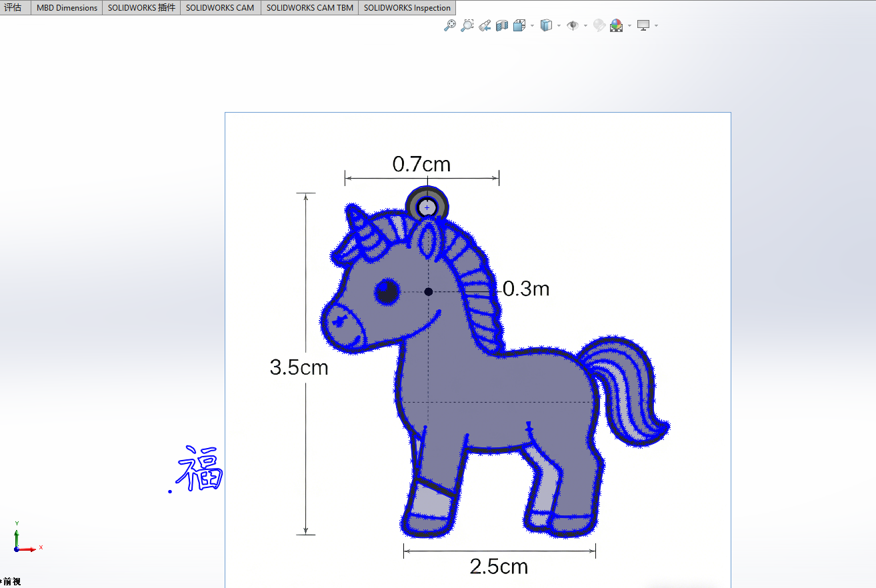Click the XY coordinate triad

pos(27,538)
